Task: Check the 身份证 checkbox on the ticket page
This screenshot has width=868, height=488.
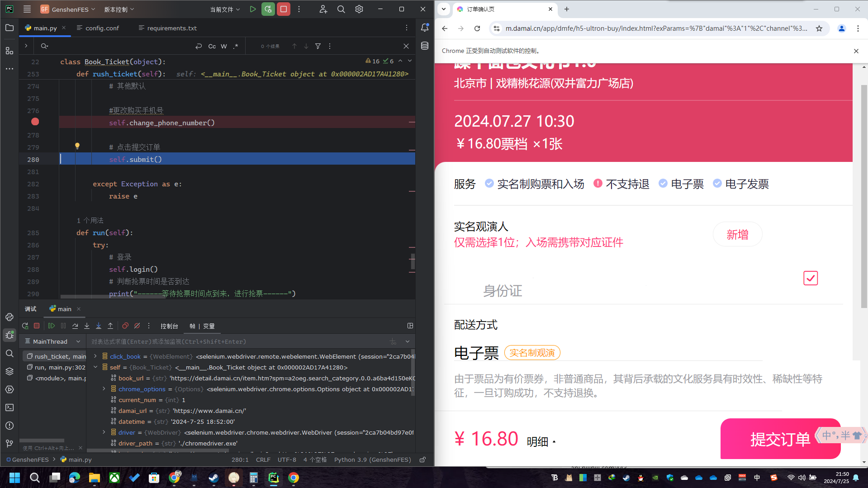Action: [x=810, y=279]
